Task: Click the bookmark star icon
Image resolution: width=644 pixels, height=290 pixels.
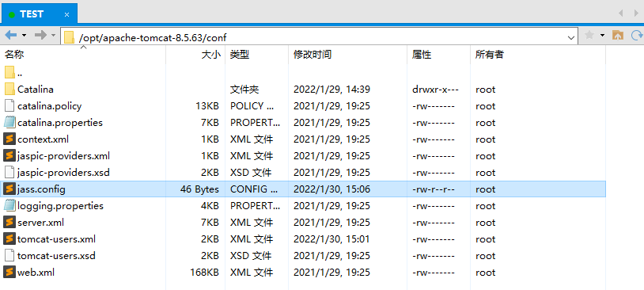Action: (x=589, y=36)
